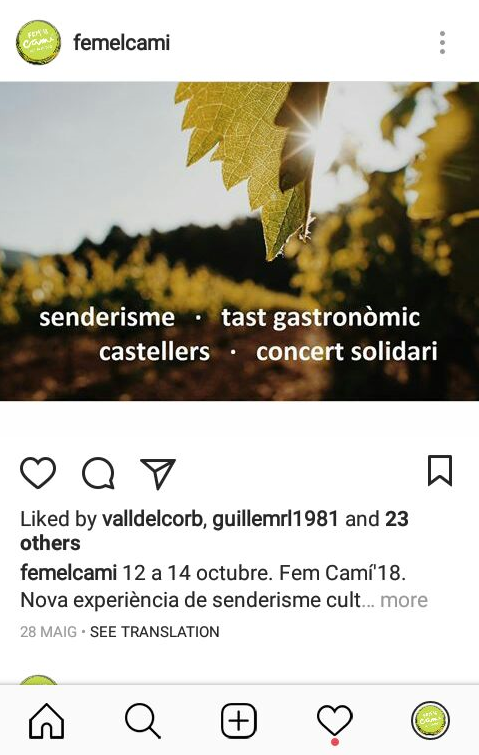Go to Home feed tab
This screenshot has height=755, width=479.
[47, 721]
